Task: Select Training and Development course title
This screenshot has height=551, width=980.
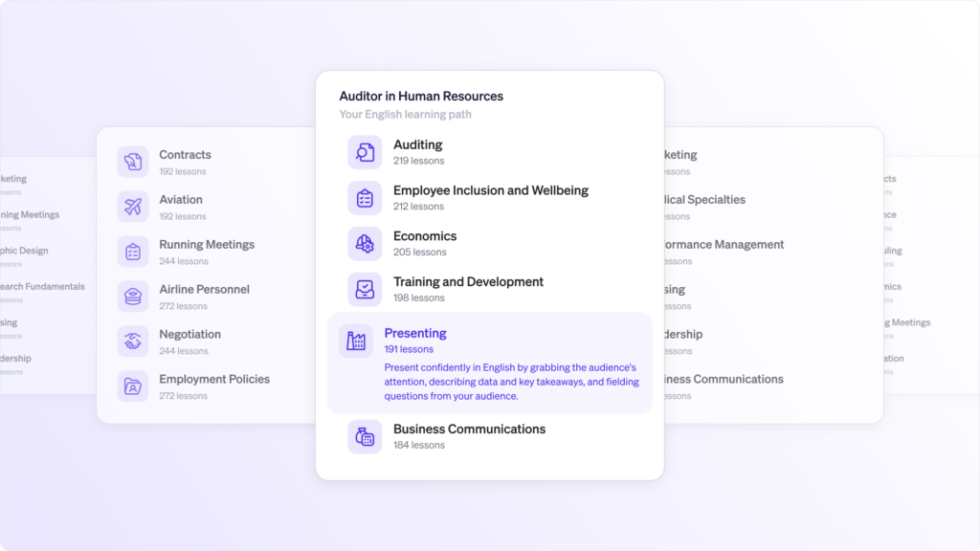Action: [x=468, y=282]
